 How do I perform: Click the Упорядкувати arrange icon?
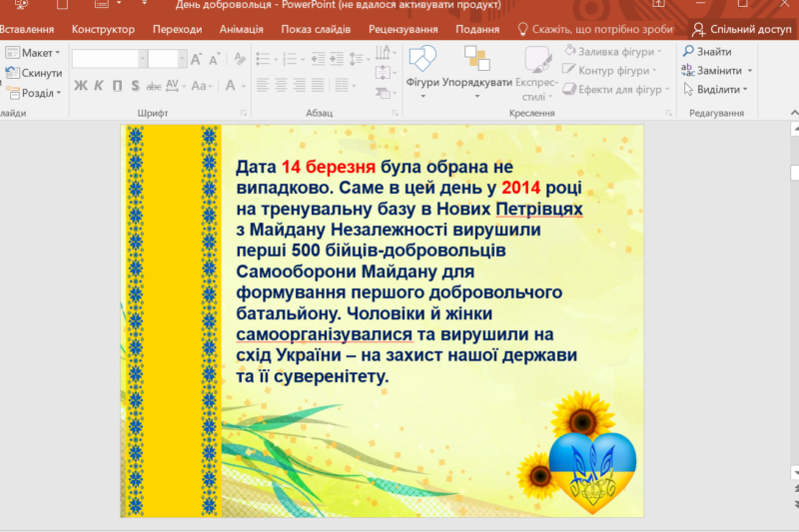point(476,60)
